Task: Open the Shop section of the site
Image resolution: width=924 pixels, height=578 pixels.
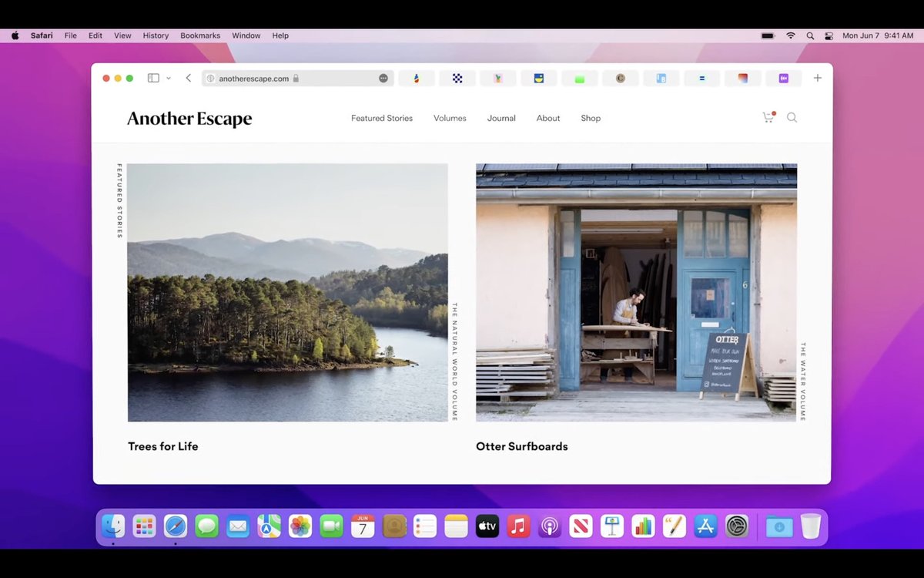Action: 591,118
